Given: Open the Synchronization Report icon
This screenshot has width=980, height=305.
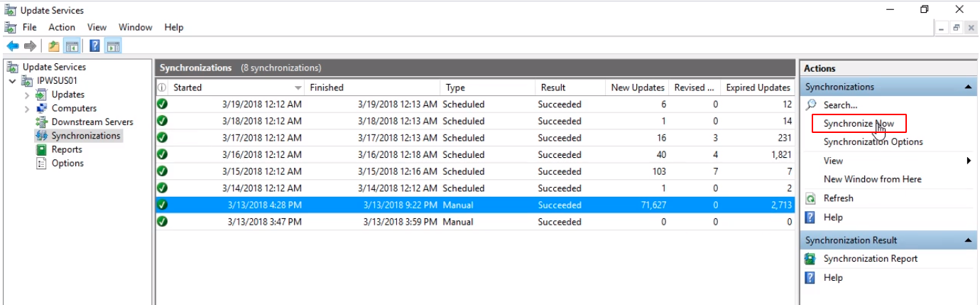Looking at the screenshot, I should 810,259.
